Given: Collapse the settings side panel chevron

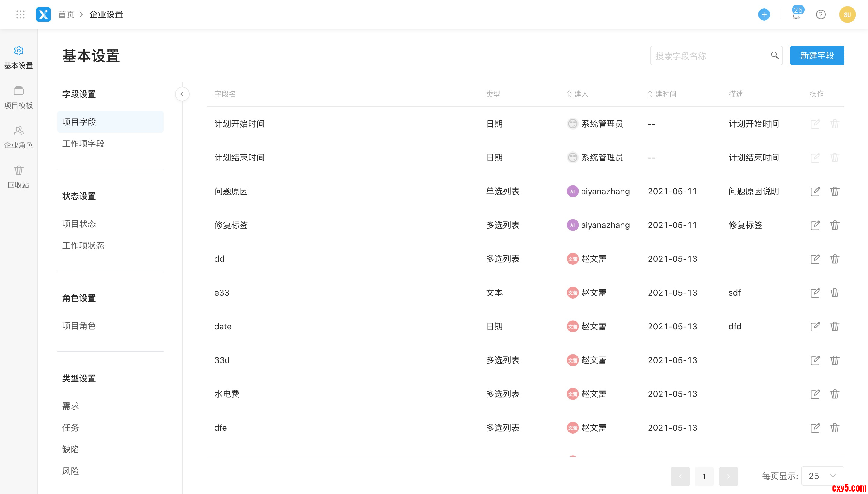Looking at the screenshot, I should click(182, 94).
